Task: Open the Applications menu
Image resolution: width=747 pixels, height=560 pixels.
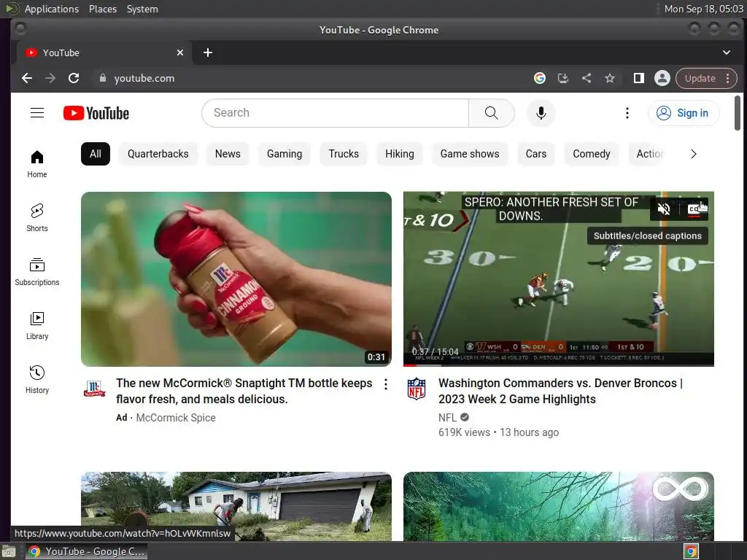Action: tap(52, 9)
